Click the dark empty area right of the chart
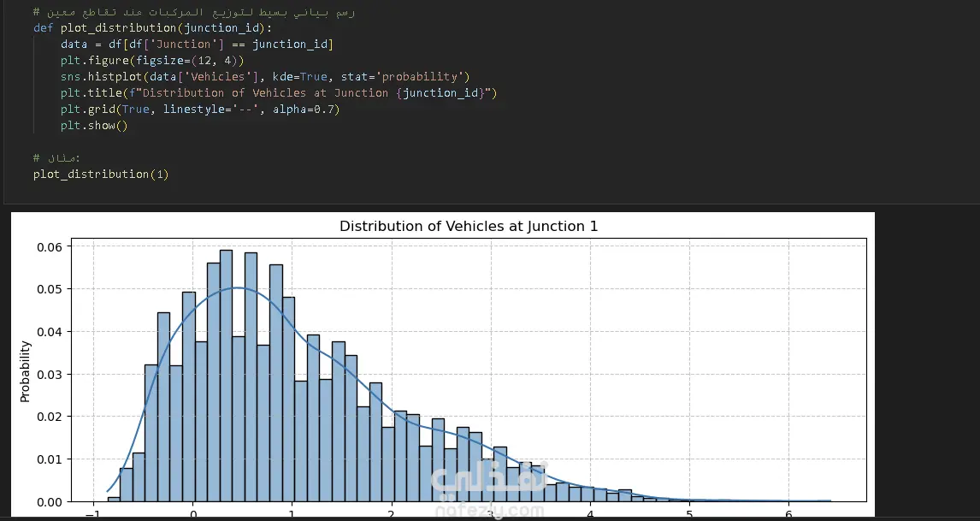The height and width of the screenshot is (521, 980). [x=926, y=359]
